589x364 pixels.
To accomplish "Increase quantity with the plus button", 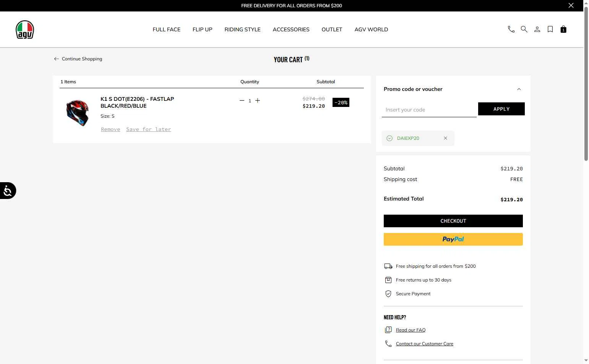I will click(258, 100).
